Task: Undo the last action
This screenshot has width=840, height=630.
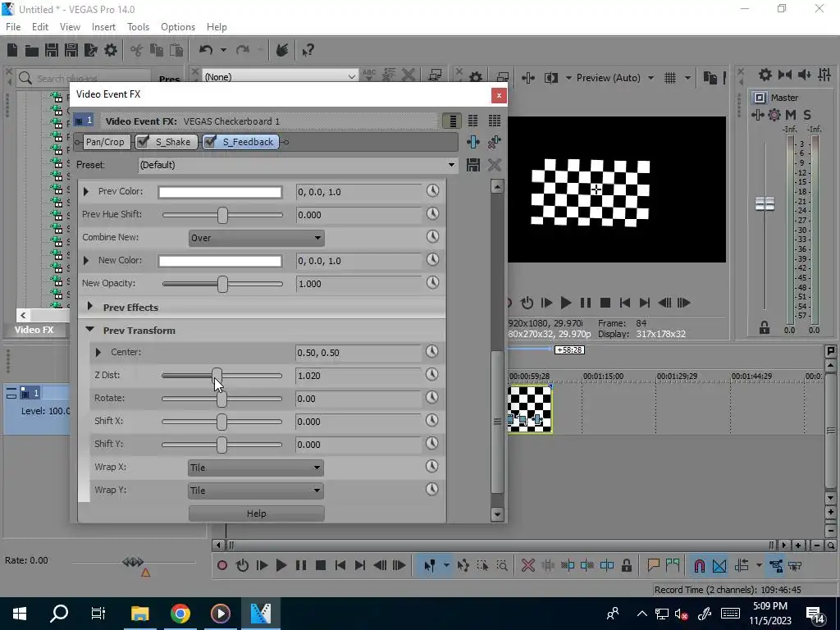Action: pos(205,50)
